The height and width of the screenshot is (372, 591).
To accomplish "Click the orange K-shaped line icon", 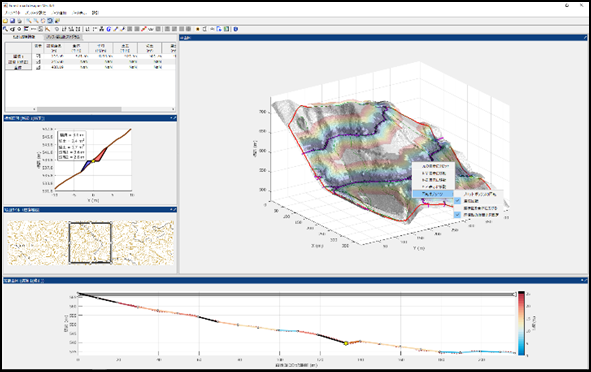I will click(47, 29).
